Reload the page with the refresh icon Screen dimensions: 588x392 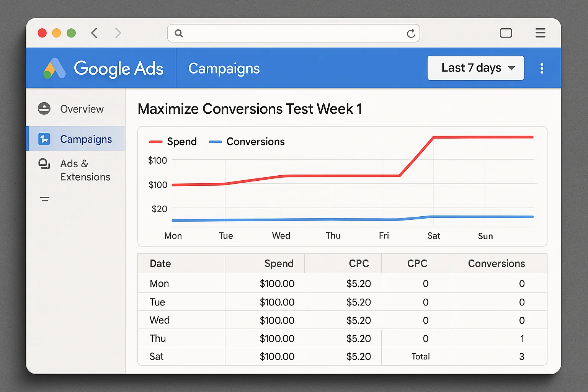point(411,33)
